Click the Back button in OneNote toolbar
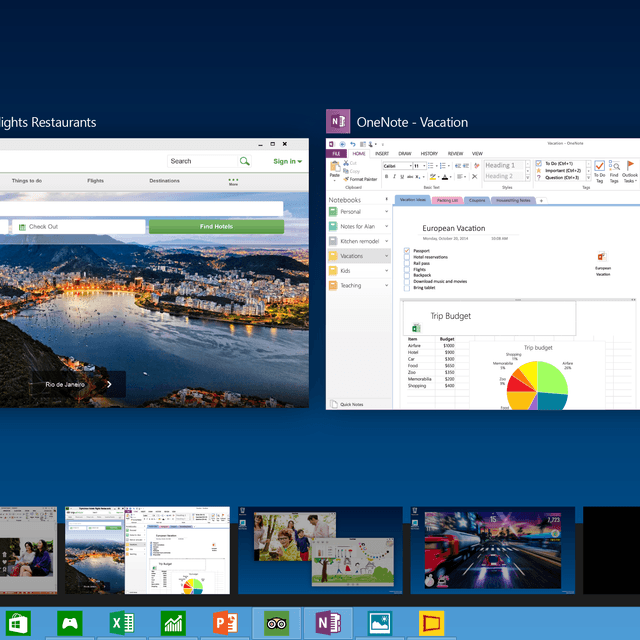The width and height of the screenshot is (640, 640). tap(342, 144)
